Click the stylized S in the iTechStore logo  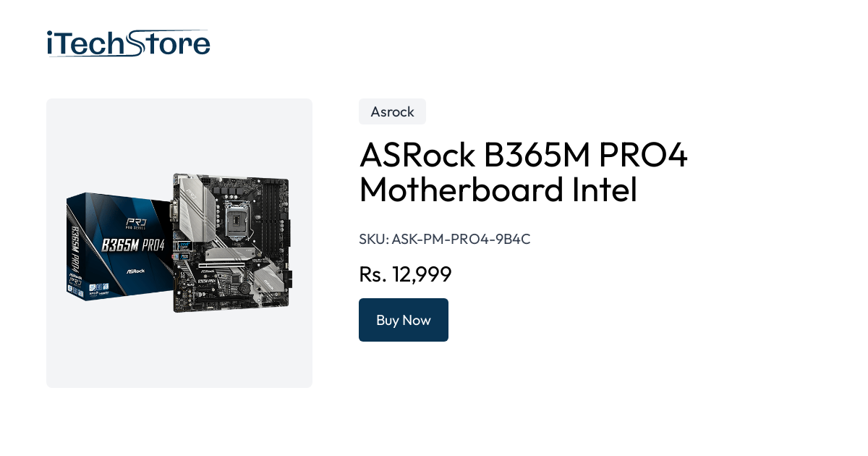138,43
